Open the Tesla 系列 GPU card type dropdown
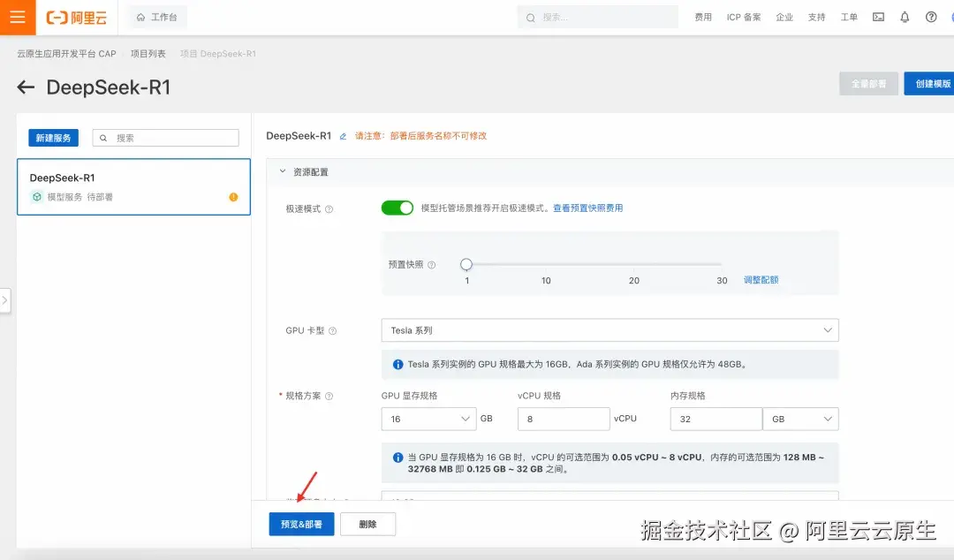This screenshot has width=954, height=560. [x=609, y=330]
